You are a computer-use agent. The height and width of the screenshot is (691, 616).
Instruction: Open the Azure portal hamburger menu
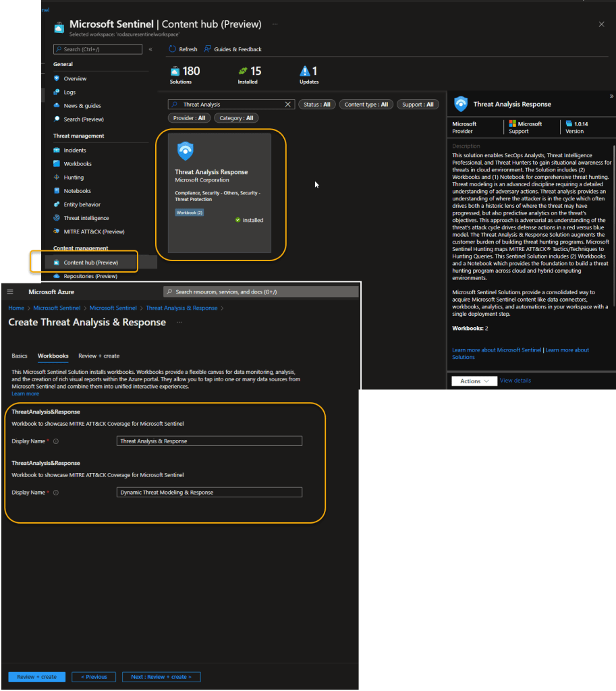click(10, 292)
